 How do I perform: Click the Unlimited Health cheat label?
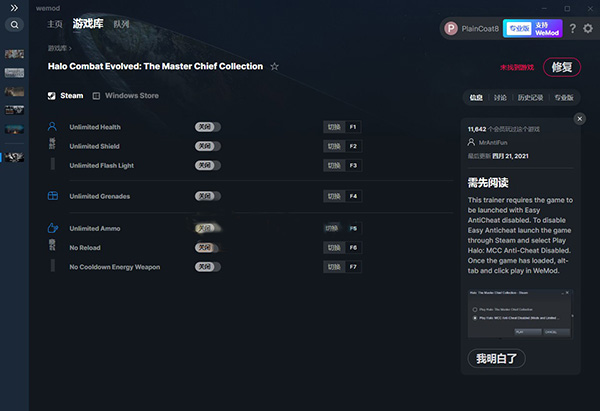click(95, 127)
